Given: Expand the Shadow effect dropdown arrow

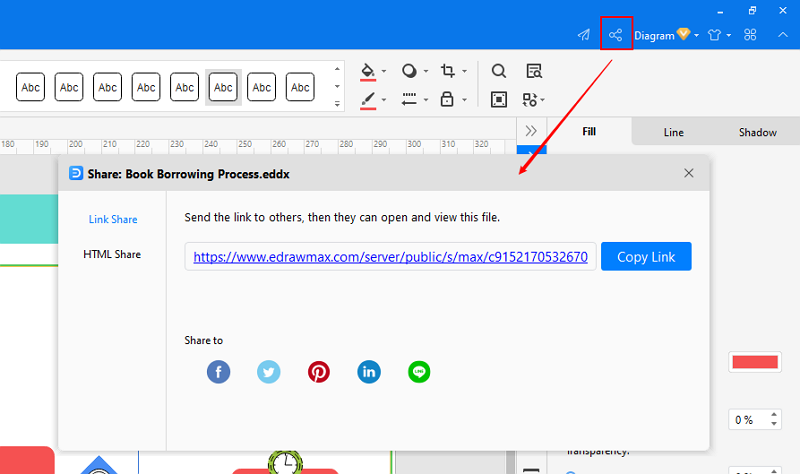Looking at the screenshot, I should click(x=426, y=71).
